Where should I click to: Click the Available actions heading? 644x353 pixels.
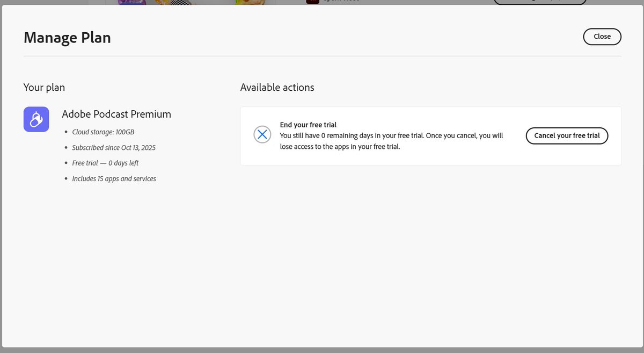tap(277, 87)
